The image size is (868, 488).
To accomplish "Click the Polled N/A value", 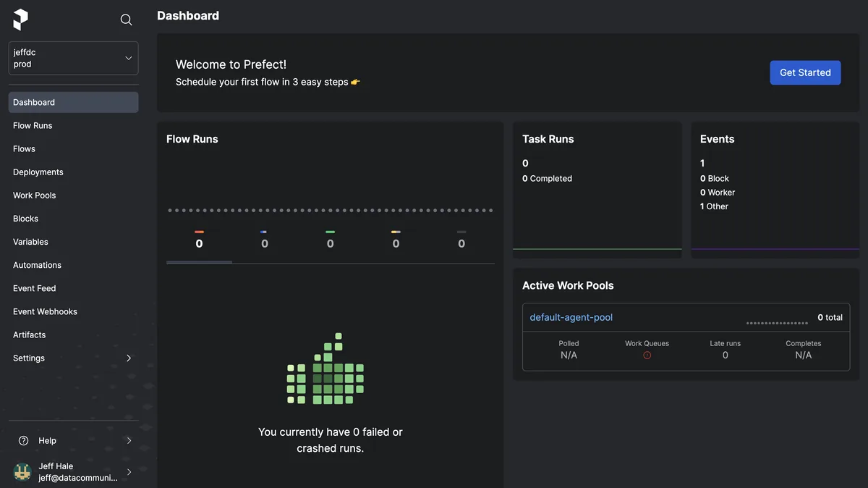I will tap(569, 356).
